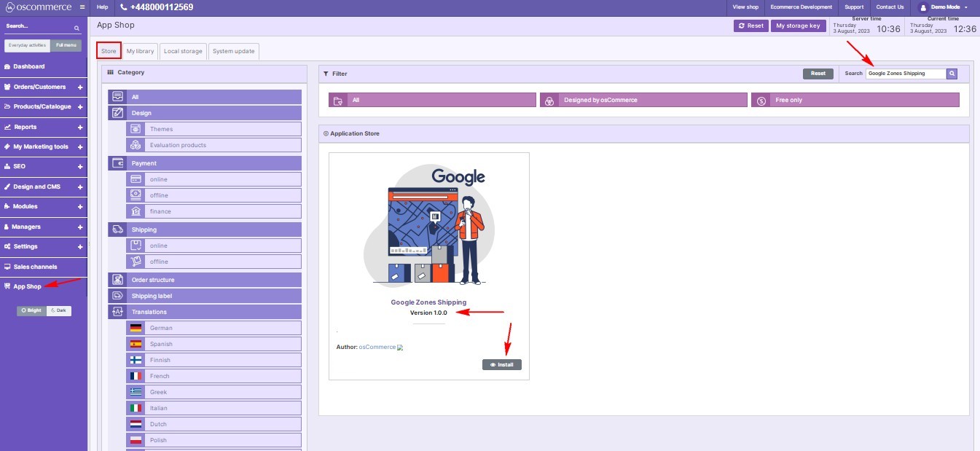This screenshot has height=451, width=980.
Task: Expand the Products/Catalogue plus sign
Action: click(80, 107)
